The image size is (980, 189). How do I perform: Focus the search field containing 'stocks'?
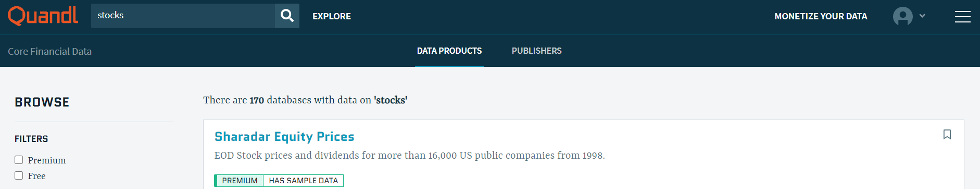pos(183,16)
